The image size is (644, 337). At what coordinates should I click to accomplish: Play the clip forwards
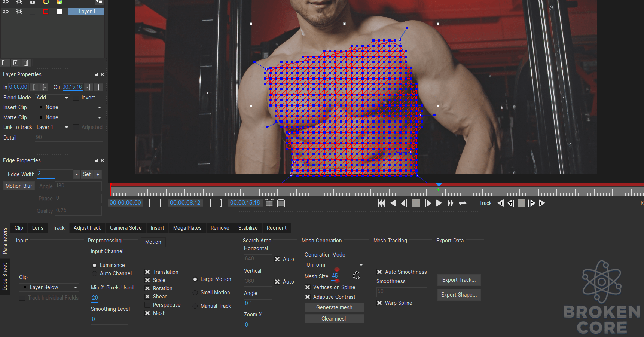[439, 203]
